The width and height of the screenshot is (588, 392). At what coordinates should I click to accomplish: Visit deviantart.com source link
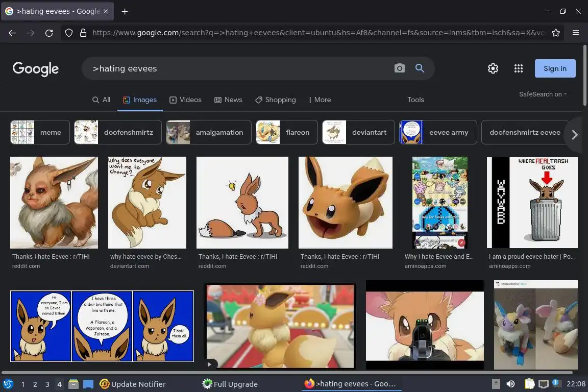tap(129, 266)
